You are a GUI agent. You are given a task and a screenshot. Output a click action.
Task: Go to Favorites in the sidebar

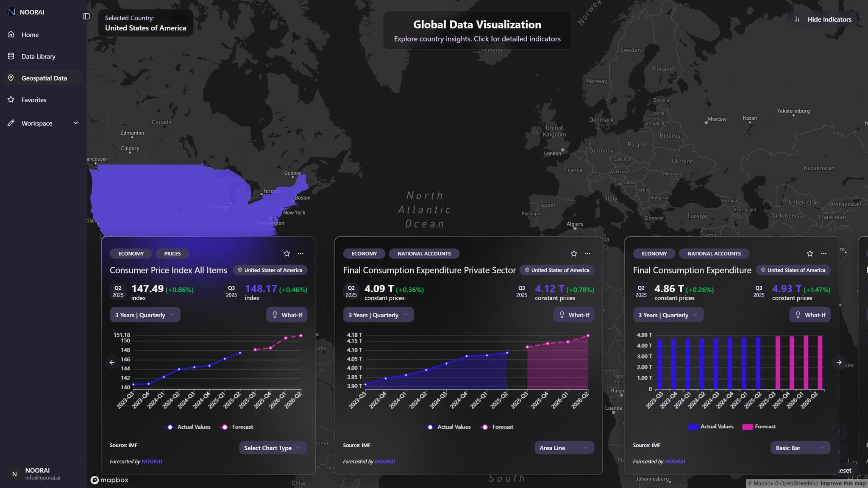click(x=34, y=100)
